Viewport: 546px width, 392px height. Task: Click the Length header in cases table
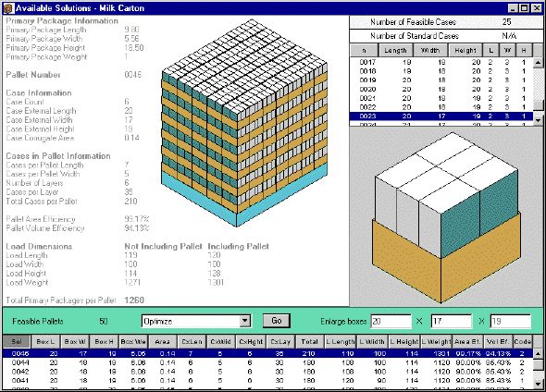click(395, 51)
